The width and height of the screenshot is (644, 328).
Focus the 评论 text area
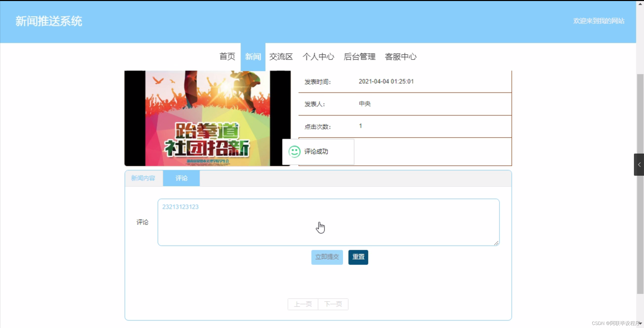[x=328, y=222]
